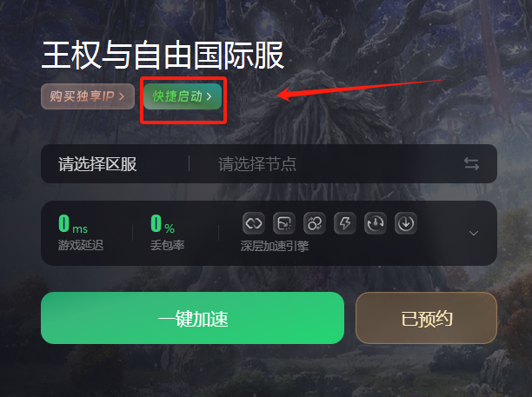Click the swap arrows icon in node bar
The width and height of the screenshot is (532, 397).
pyautogui.click(x=472, y=164)
